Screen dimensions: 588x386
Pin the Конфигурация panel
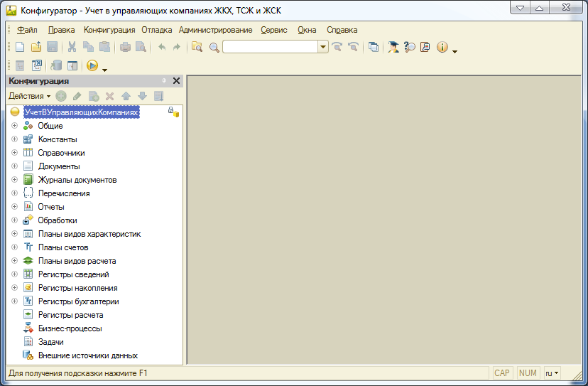(164, 81)
